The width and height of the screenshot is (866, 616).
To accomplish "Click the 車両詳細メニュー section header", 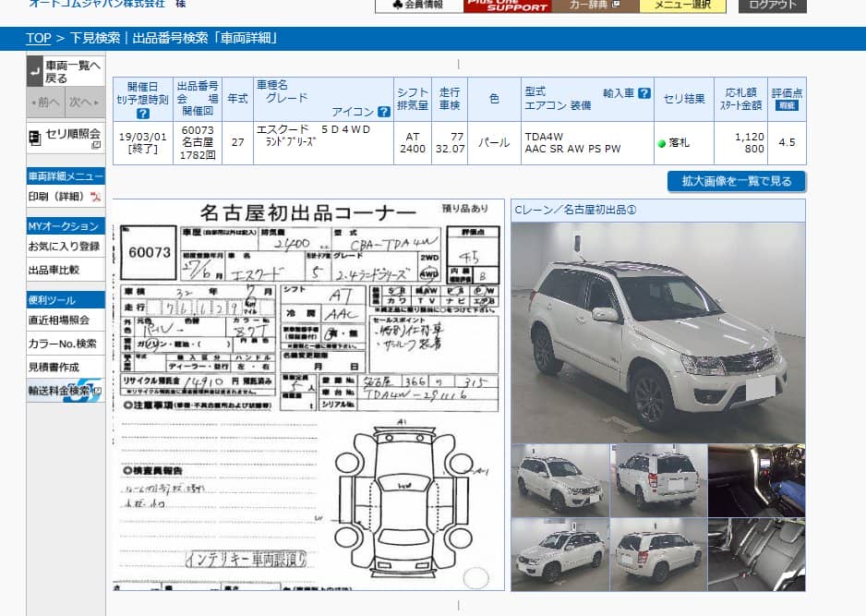I will coord(66,176).
